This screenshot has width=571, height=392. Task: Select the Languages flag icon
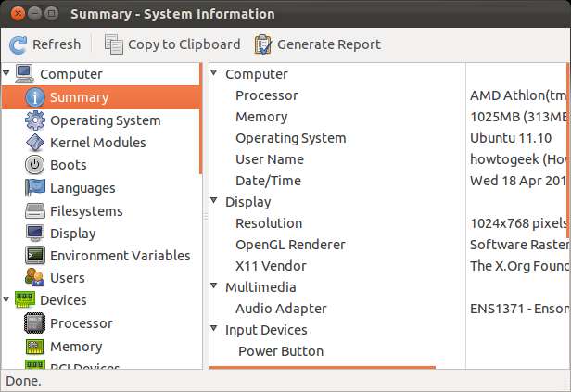point(35,188)
